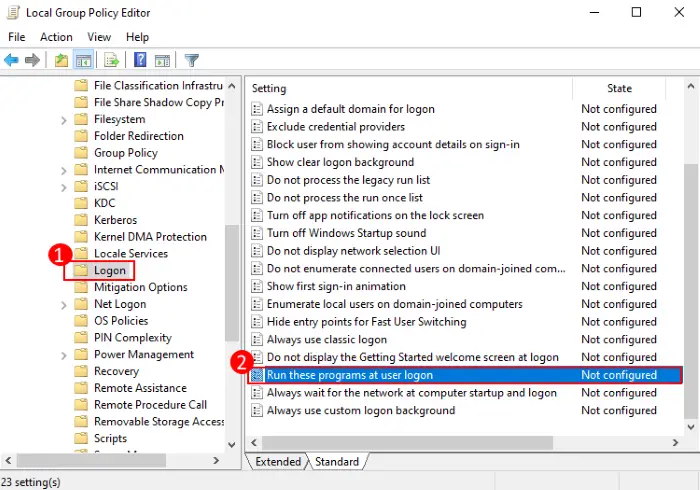
Task: Select PIN Complexity folder in tree
Action: [x=133, y=337]
